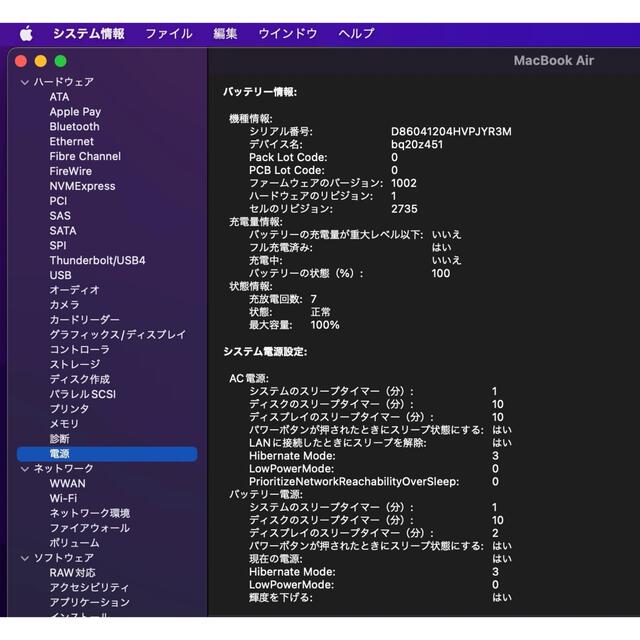Image resolution: width=640 pixels, height=640 pixels.
Task: Click the PrioritizeNetworkReachabilityOverSleep label
Action: pyautogui.click(x=354, y=482)
